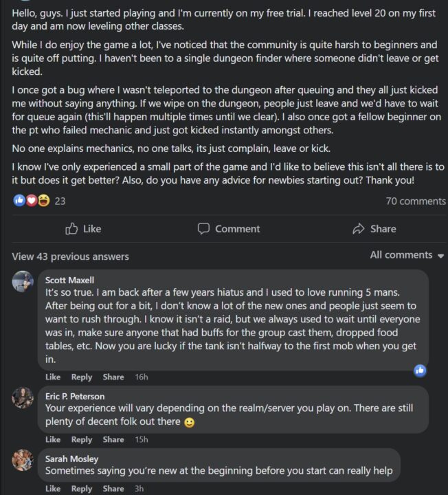Open the 70 comments count
The width and height of the screenshot is (448, 495).
pyautogui.click(x=416, y=201)
